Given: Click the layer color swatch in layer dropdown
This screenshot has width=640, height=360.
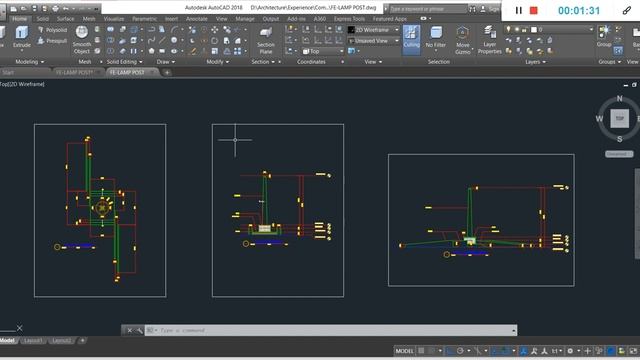Looking at the screenshot, I should coord(533,29).
